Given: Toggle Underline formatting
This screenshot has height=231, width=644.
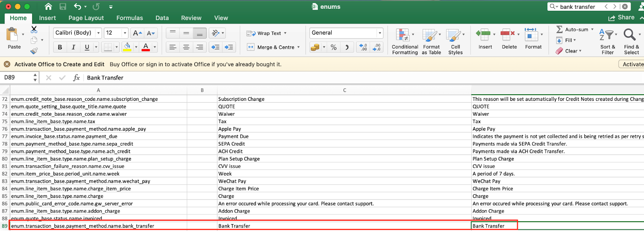Looking at the screenshot, I should [x=87, y=47].
